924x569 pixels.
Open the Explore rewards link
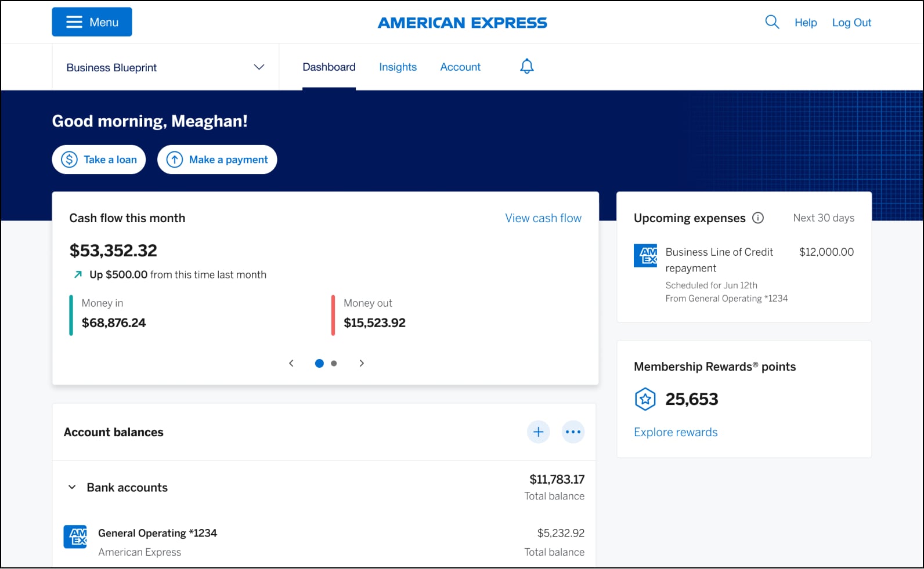pyautogui.click(x=675, y=432)
